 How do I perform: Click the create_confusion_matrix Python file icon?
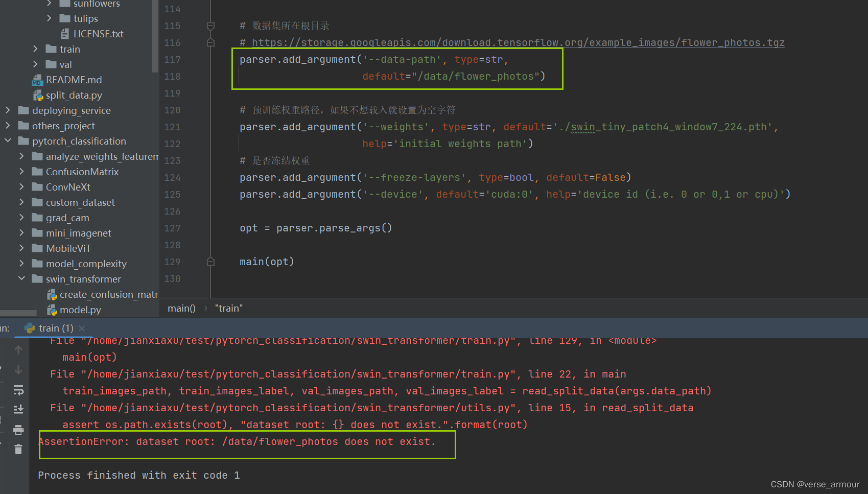pyautogui.click(x=52, y=294)
